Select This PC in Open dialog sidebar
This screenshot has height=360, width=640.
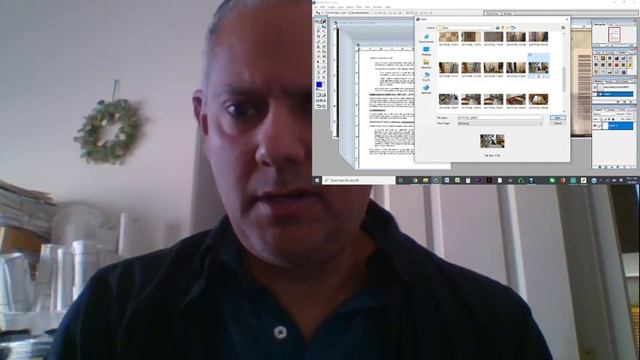pos(426,77)
